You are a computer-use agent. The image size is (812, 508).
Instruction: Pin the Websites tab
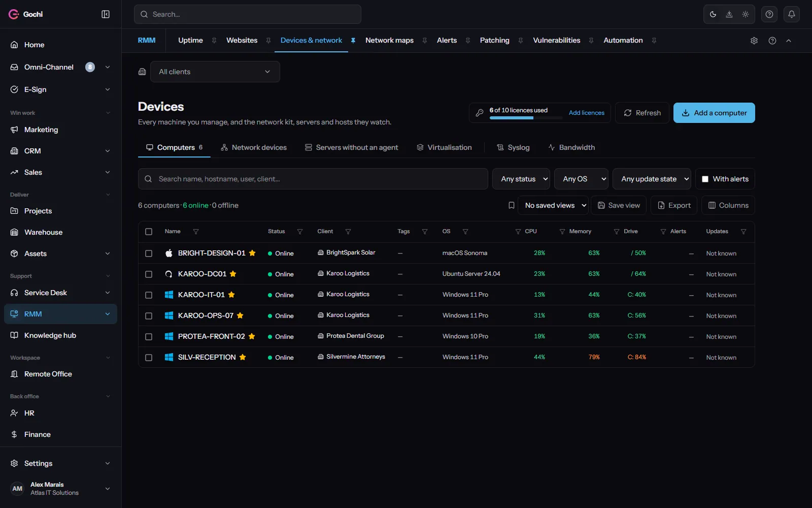point(268,41)
